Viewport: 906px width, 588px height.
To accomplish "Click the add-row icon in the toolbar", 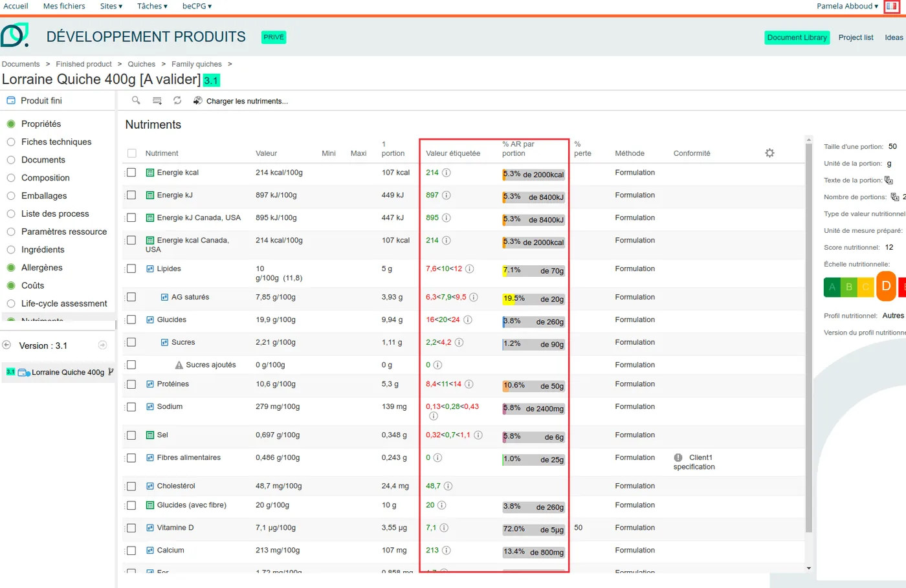I will click(x=157, y=100).
